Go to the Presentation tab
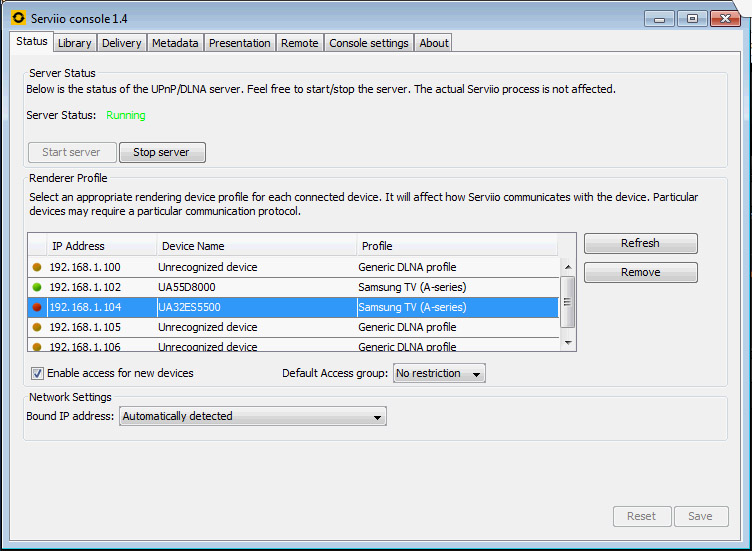 click(239, 43)
